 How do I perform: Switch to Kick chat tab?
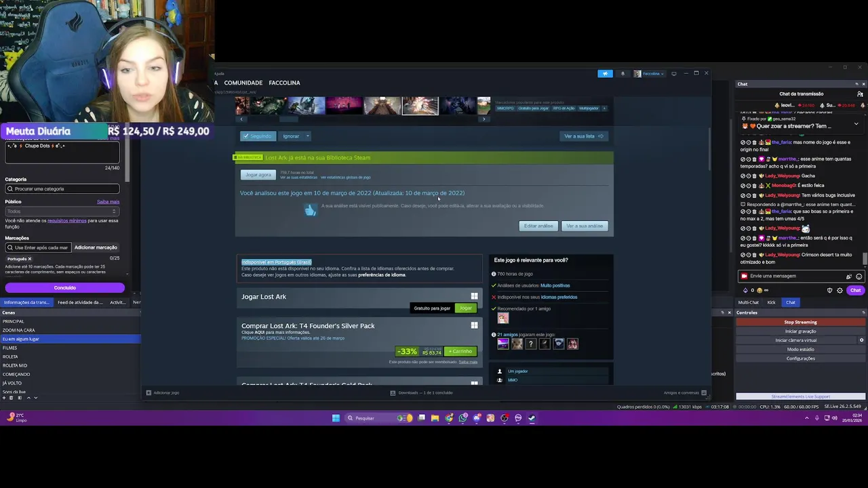[771, 302]
